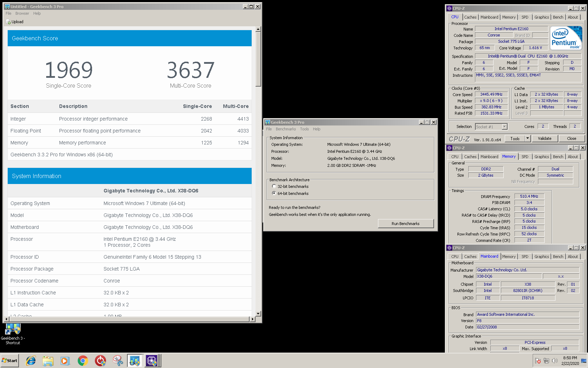Open Windows Explorer folder icon on taskbar
Viewport: 588px width, 368px height.
[x=48, y=361]
